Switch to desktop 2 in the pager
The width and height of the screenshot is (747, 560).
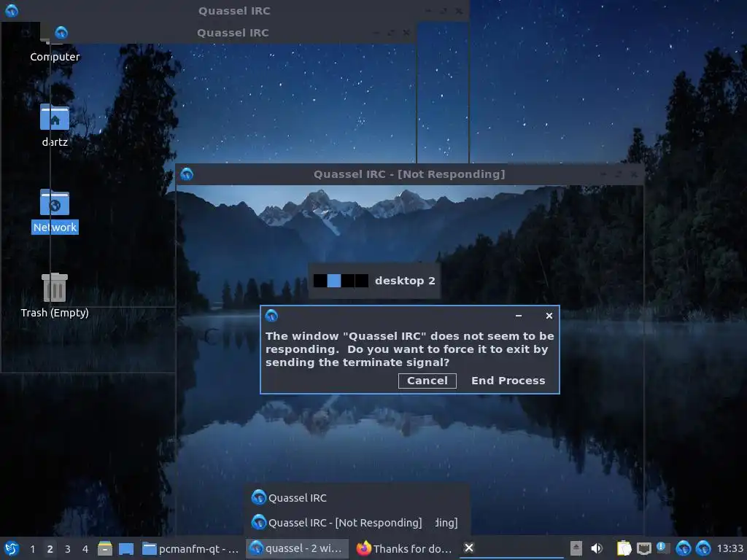pos(50,549)
